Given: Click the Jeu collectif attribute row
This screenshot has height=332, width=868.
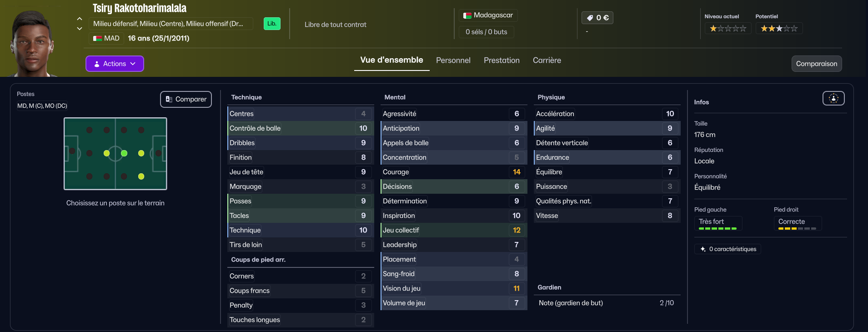Looking at the screenshot, I should click(x=453, y=230).
